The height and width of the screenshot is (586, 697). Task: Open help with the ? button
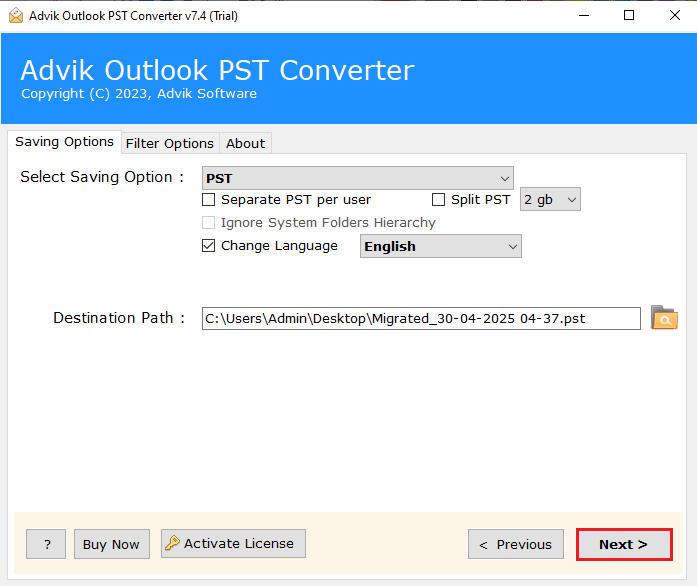point(46,544)
